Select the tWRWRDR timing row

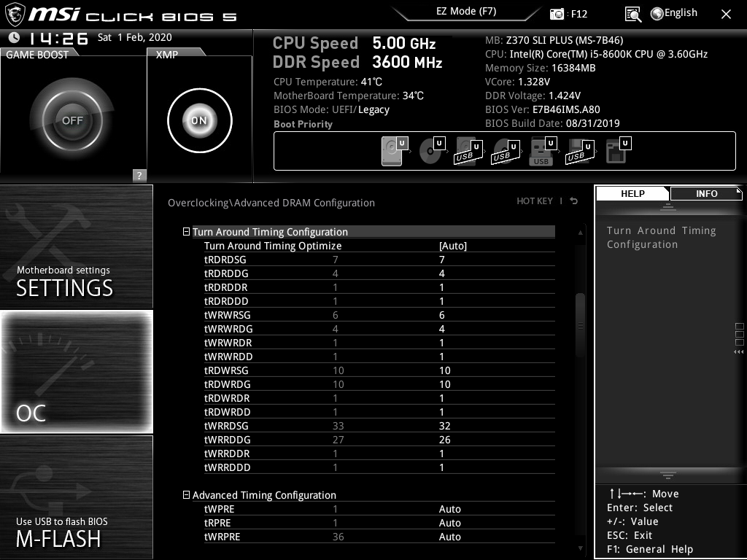pyautogui.click(x=379, y=343)
